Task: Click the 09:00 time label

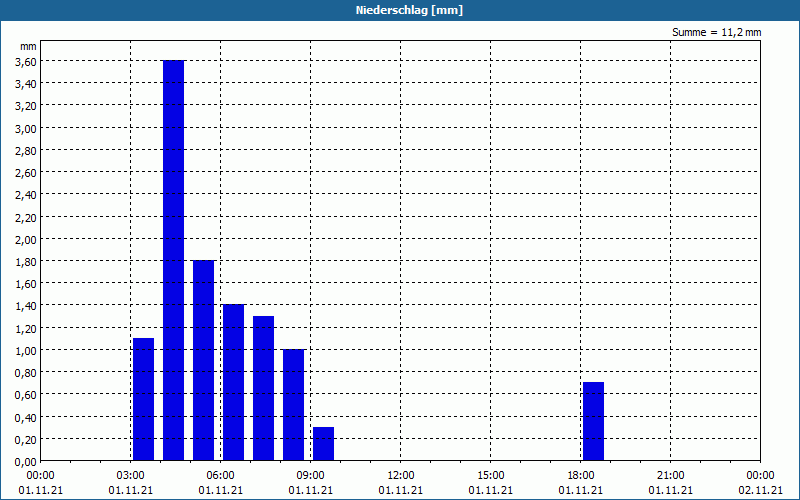Action: [x=311, y=476]
